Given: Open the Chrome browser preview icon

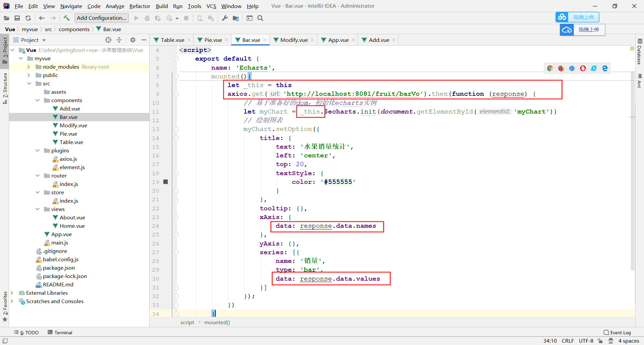Looking at the screenshot, I should pos(550,68).
